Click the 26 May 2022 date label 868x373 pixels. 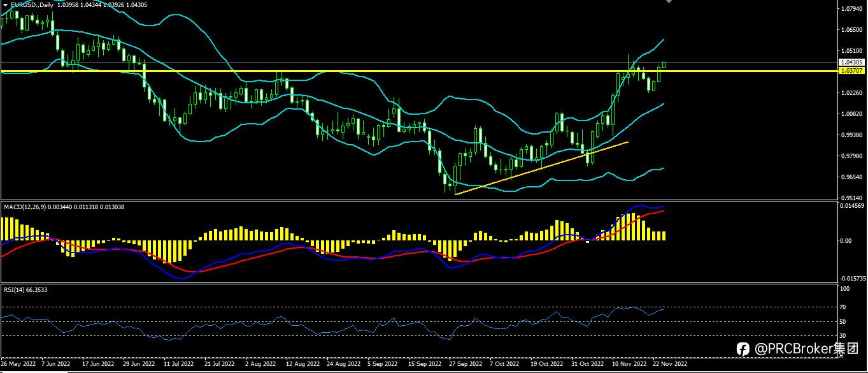pos(17,364)
